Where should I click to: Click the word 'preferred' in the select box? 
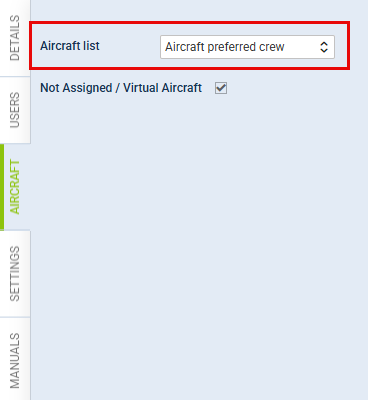click(x=232, y=47)
